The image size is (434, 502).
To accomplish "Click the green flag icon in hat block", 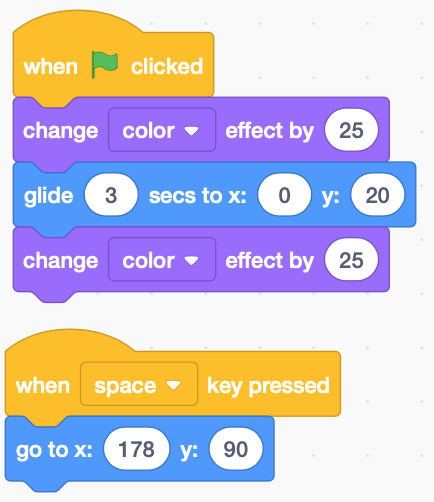I will [x=105, y=65].
